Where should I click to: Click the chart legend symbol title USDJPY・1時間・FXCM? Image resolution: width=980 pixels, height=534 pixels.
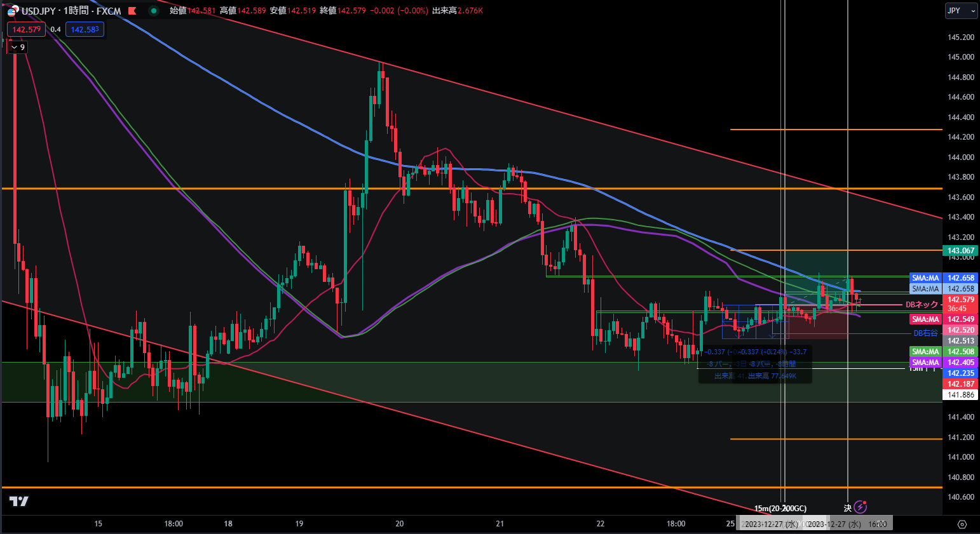click(71, 11)
